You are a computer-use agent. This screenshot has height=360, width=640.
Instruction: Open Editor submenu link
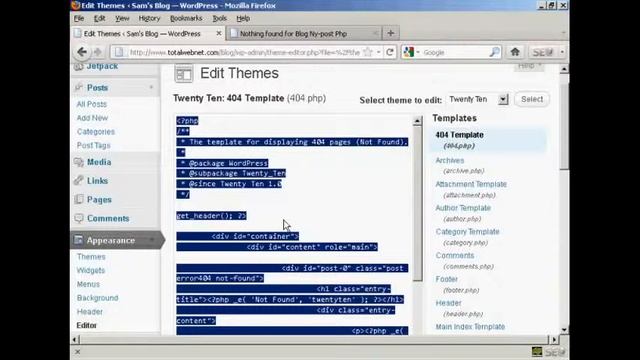click(x=87, y=325)
